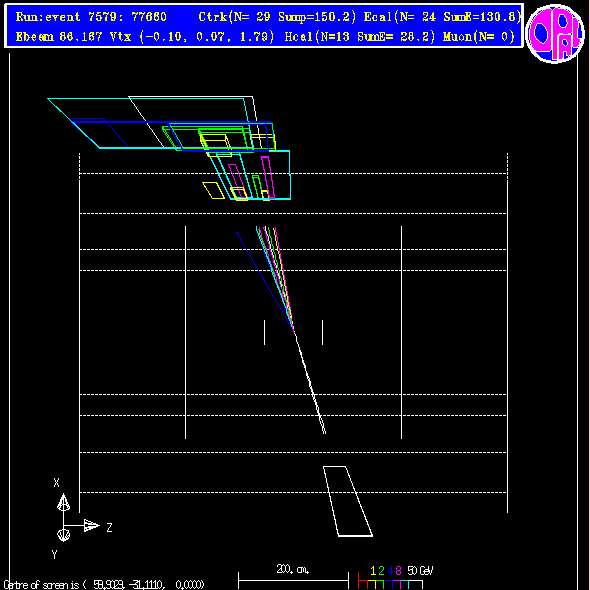Pick the isolated yellow parallelogram cluster
Image resolution: width=590 pixels, height=590 pixels.
point(213,190)
